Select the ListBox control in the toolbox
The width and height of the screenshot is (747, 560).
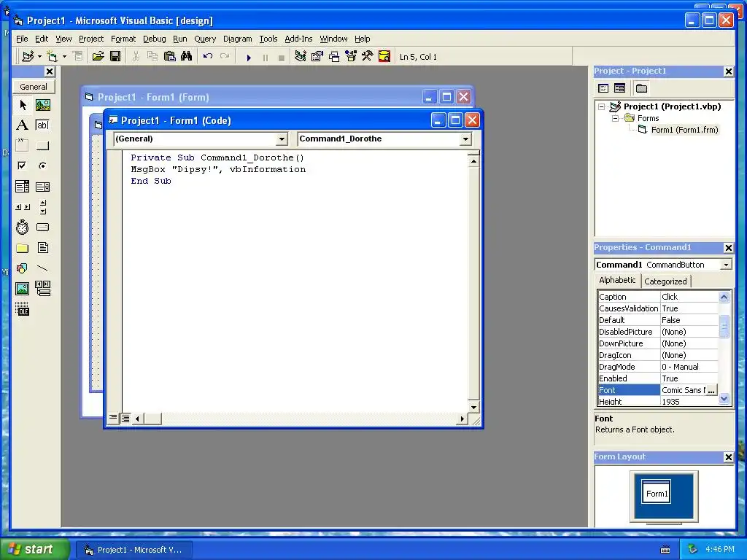pos(43,186)
